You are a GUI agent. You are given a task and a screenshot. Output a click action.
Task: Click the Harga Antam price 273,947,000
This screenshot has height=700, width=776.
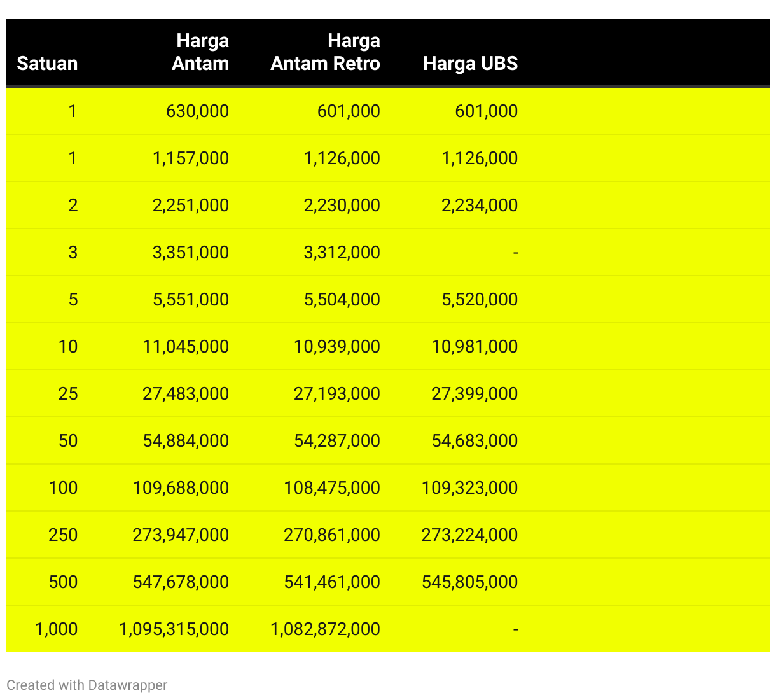[181, 535]
